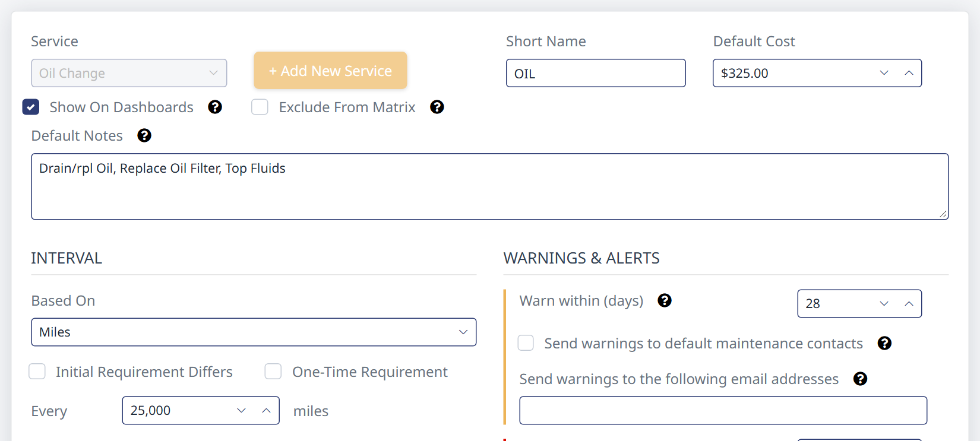Click help icon next to Warn within (days)
This screenshot has width=980, height=441.
click(665, 300)
